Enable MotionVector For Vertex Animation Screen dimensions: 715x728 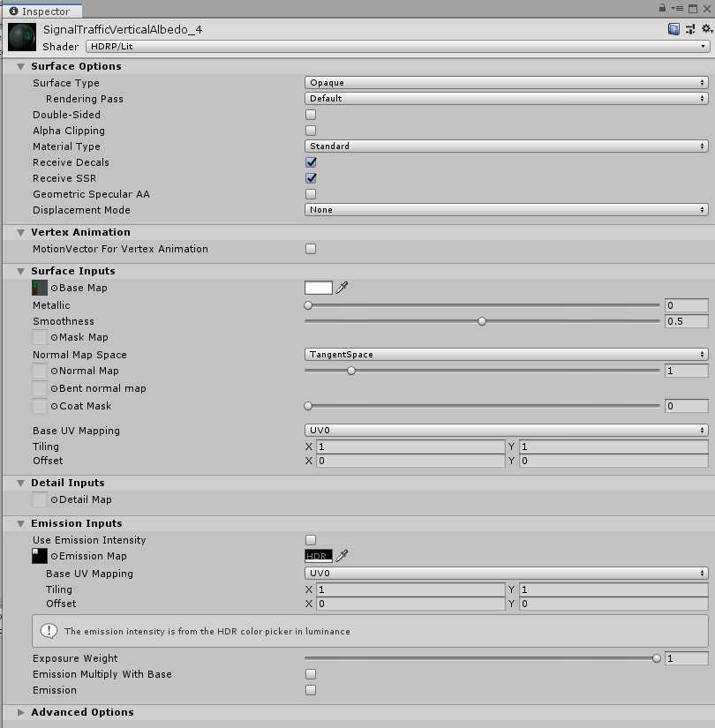pos(311,249)
